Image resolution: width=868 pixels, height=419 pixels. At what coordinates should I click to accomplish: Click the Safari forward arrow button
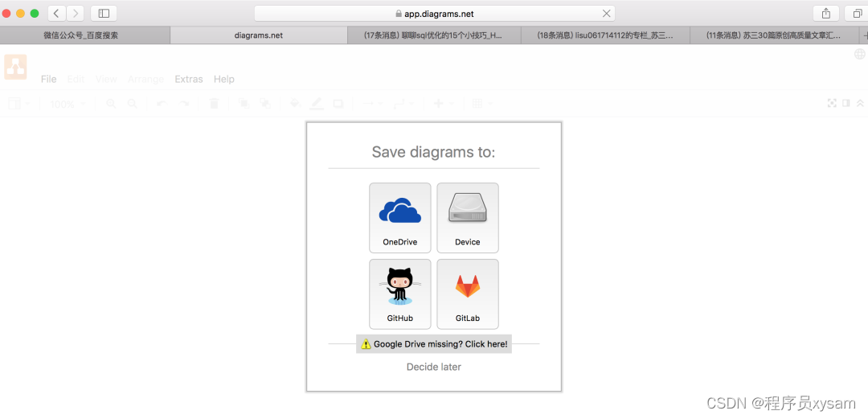(x=76, y=14)
